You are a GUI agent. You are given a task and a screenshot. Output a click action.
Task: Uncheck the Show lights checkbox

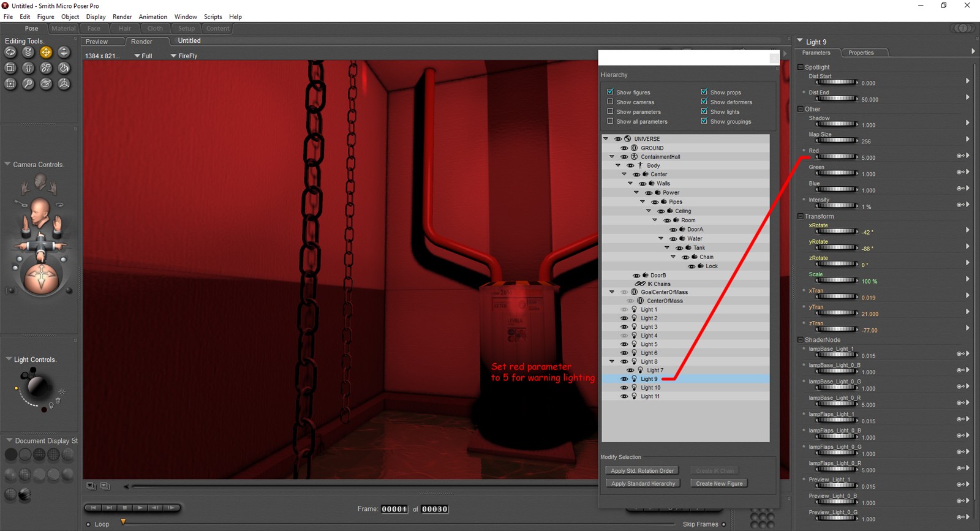(704, 111)
